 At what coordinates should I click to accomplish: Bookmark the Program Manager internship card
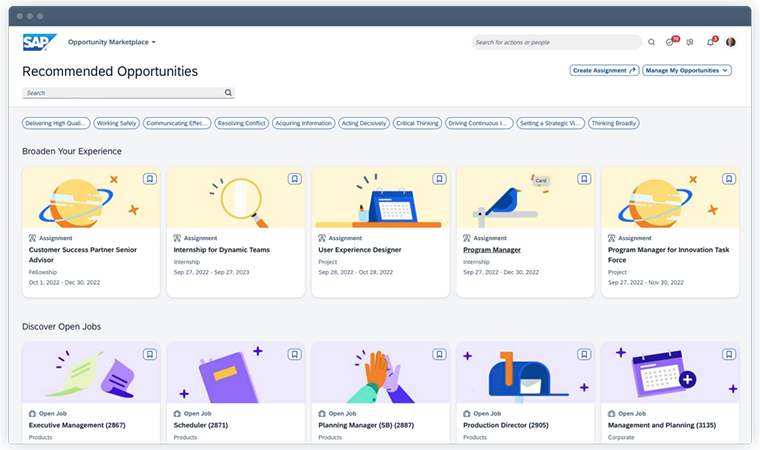(584, 179)
